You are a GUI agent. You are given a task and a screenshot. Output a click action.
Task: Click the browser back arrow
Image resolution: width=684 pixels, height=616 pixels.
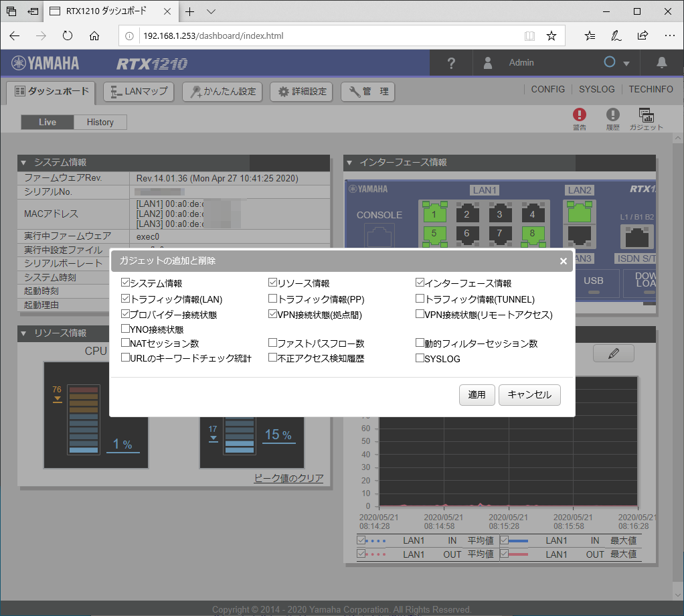(15, 35)
